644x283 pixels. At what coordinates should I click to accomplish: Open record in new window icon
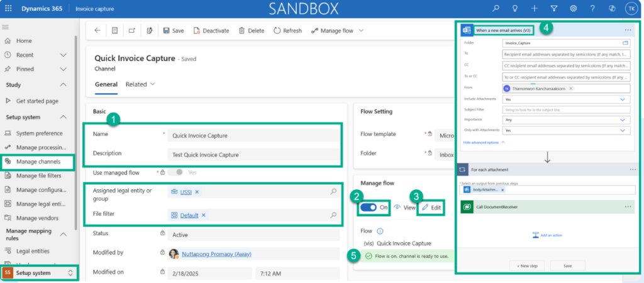pyautogui.click(x=132, y=30)
